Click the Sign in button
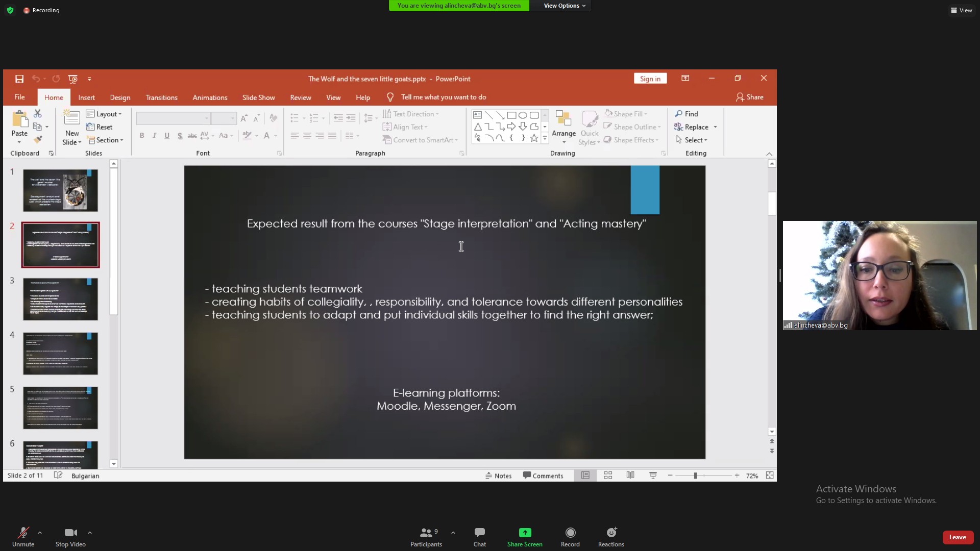Screen dimensions: 980x551 pos(650,79)
